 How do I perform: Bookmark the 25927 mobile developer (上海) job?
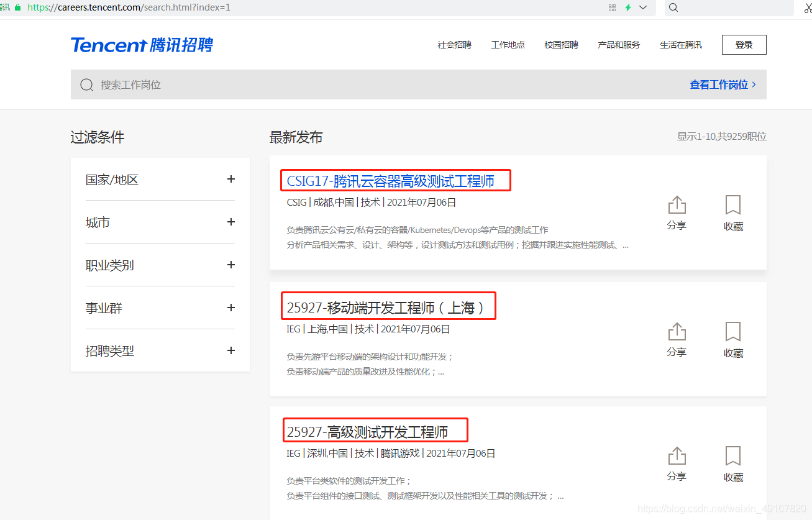point(733,340)
